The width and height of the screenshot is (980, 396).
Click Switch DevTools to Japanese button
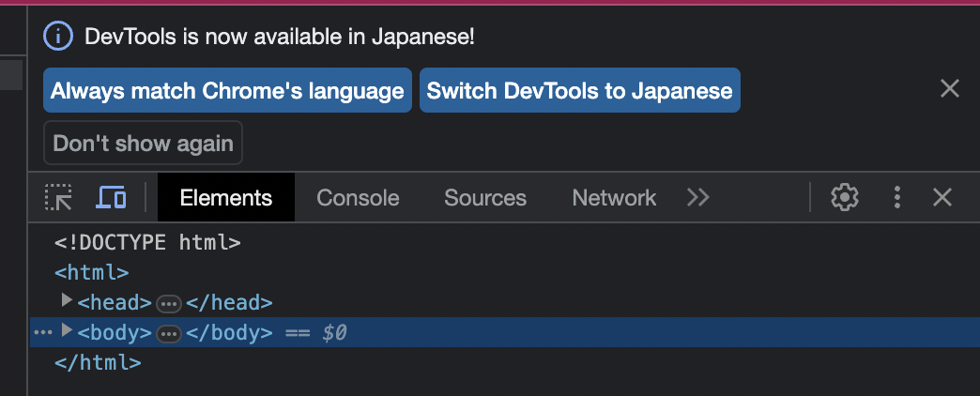point(579,90)
